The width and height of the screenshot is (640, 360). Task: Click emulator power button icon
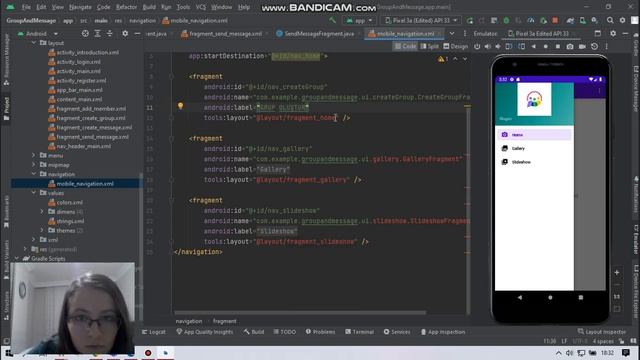(x=477, y=47)
